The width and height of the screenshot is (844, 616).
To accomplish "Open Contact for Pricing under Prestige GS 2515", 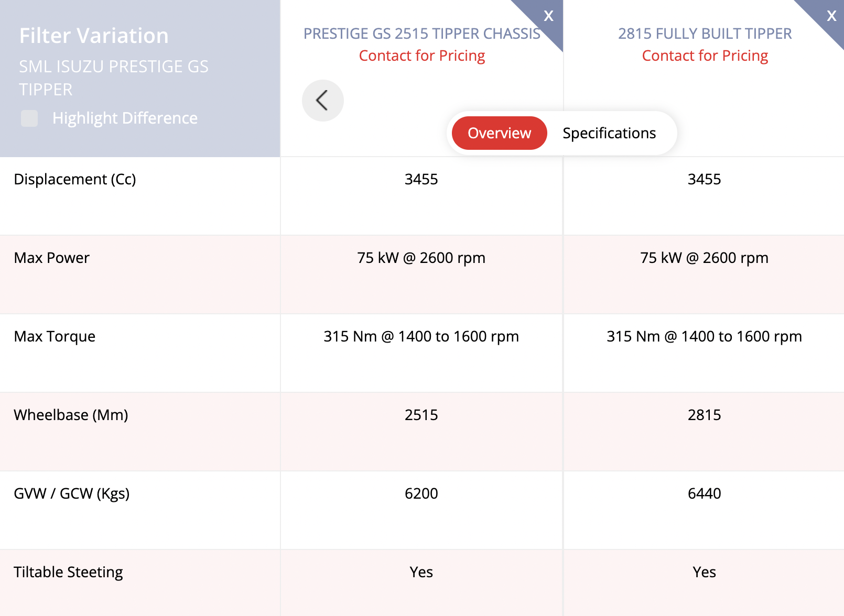I will (422, 56).
